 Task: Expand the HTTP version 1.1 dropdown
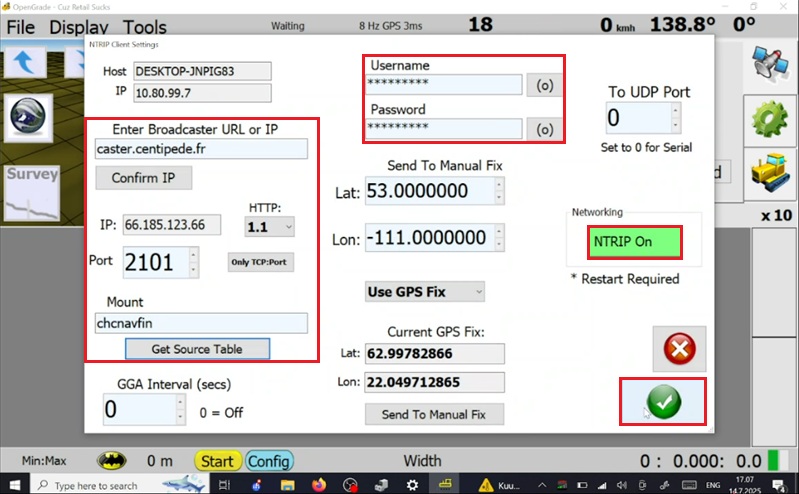click(270, 227)
